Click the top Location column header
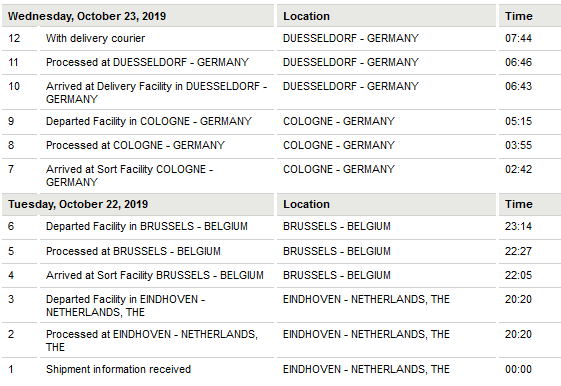 (306, 16)
